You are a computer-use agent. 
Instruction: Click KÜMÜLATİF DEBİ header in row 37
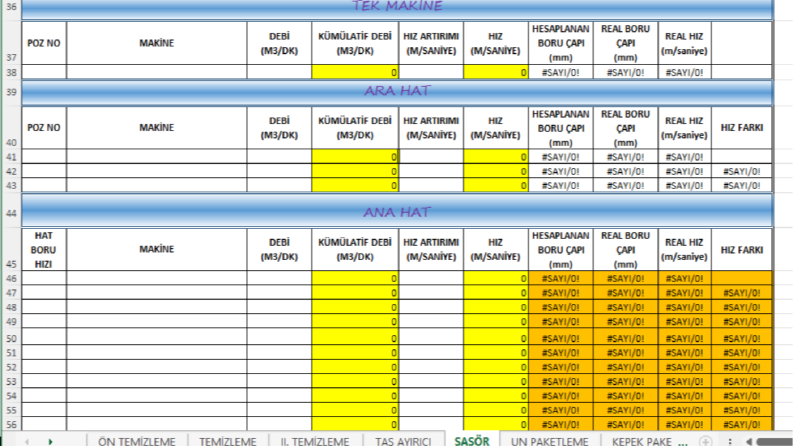coord(355,43)
